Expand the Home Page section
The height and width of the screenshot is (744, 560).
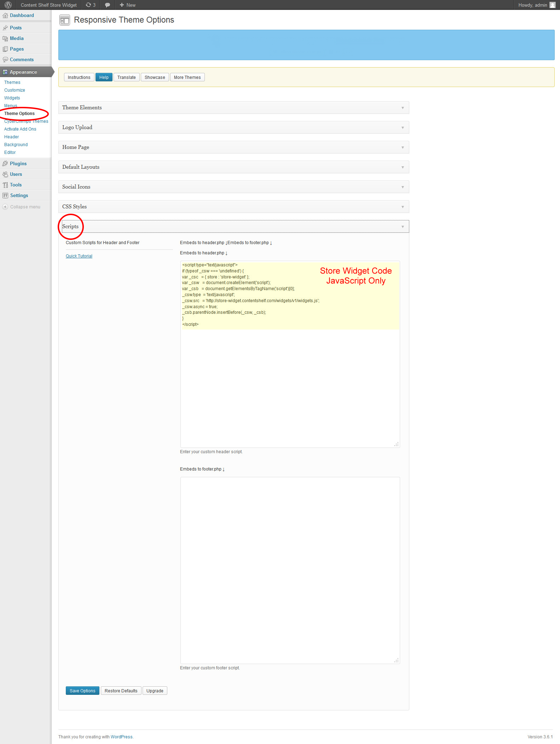(233, 147)
